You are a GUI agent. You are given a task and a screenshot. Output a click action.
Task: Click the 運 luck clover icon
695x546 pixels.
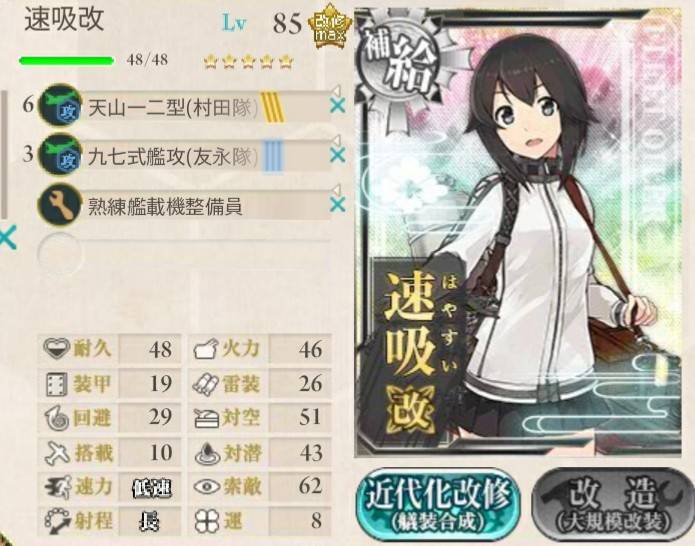tap(207, 521)
